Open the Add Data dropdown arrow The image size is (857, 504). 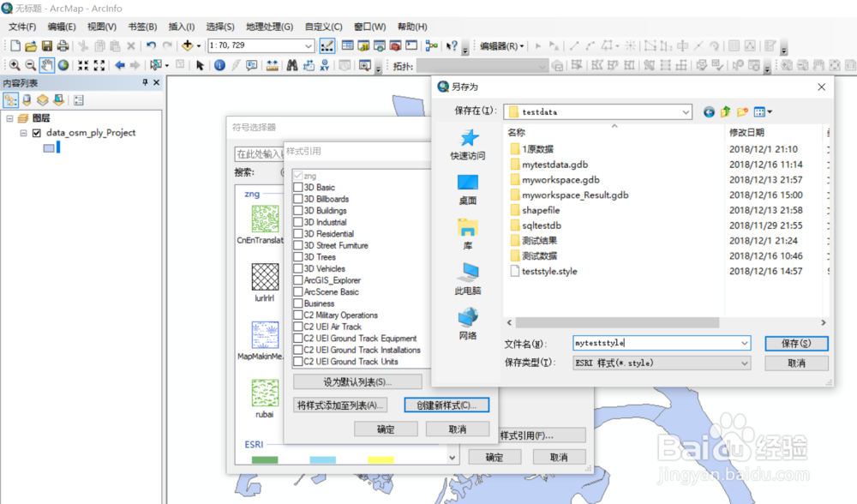point(199,46)
